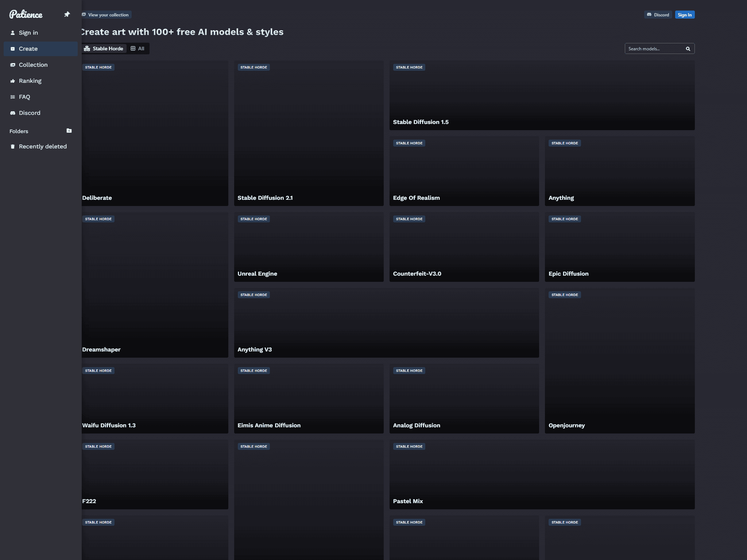
Task: Click the Stable Horde badge on Pastel Mix card
Action: tap(409, 447)
